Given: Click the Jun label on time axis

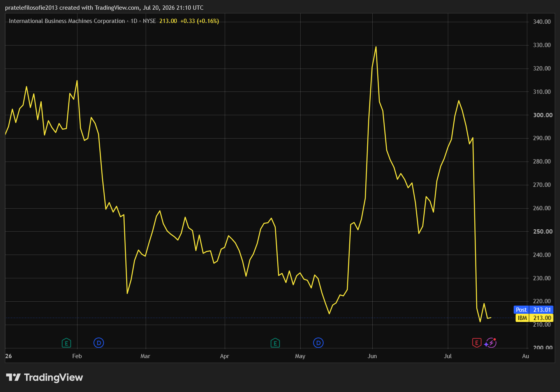Looking at the screenshot, I should coord(372,356).
